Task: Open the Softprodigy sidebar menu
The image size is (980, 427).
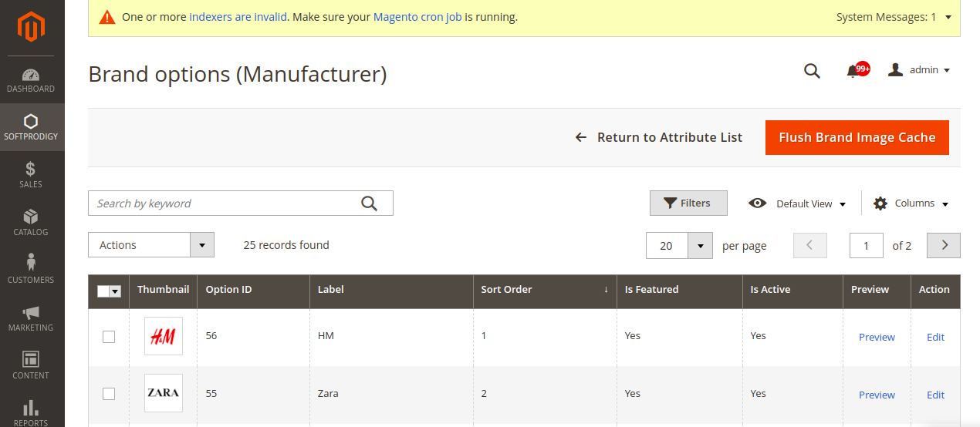Action: (x=32, y=128)
